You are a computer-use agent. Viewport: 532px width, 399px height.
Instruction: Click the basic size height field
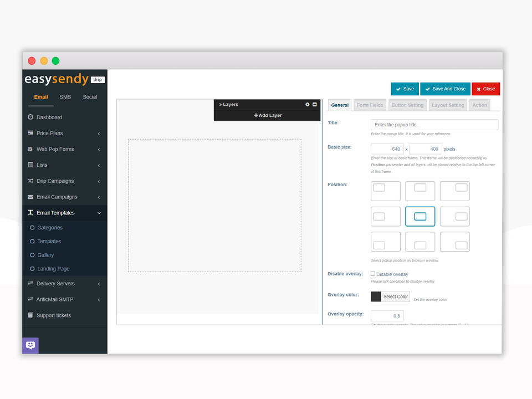(x=426, y=149)
